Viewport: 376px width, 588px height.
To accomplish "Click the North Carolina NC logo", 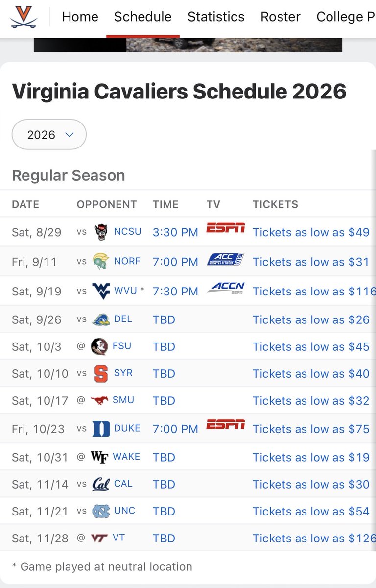I will 101,512.
